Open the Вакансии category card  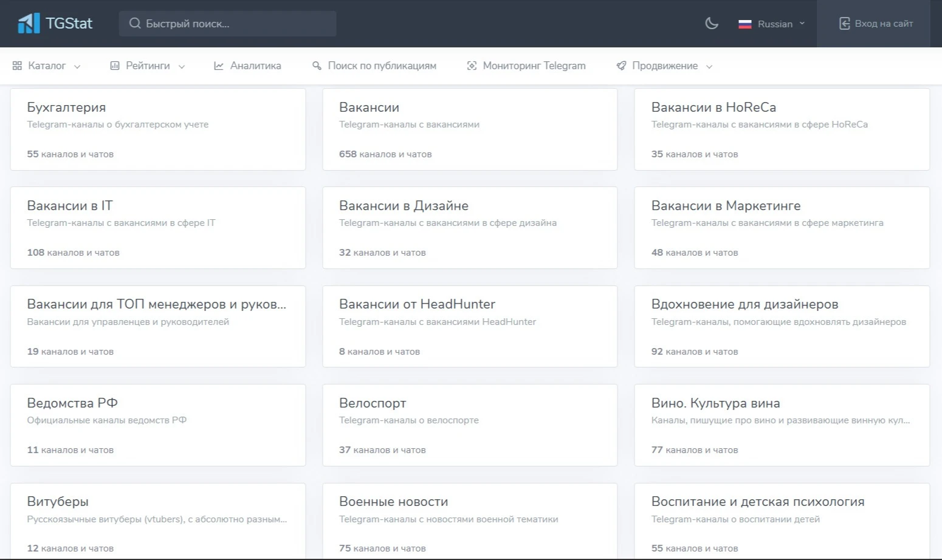470,129
